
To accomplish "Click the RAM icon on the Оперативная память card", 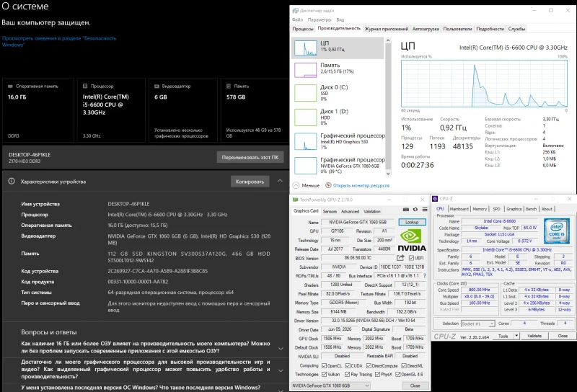I will (10, 86).
